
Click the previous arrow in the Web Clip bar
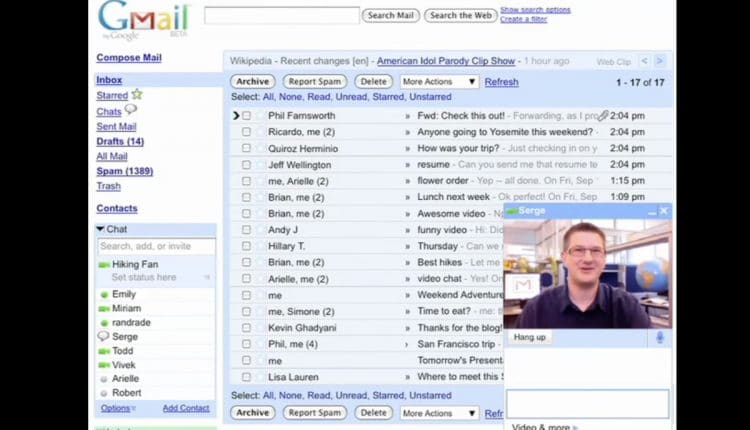pyautogui.click(x=644, y=61)
